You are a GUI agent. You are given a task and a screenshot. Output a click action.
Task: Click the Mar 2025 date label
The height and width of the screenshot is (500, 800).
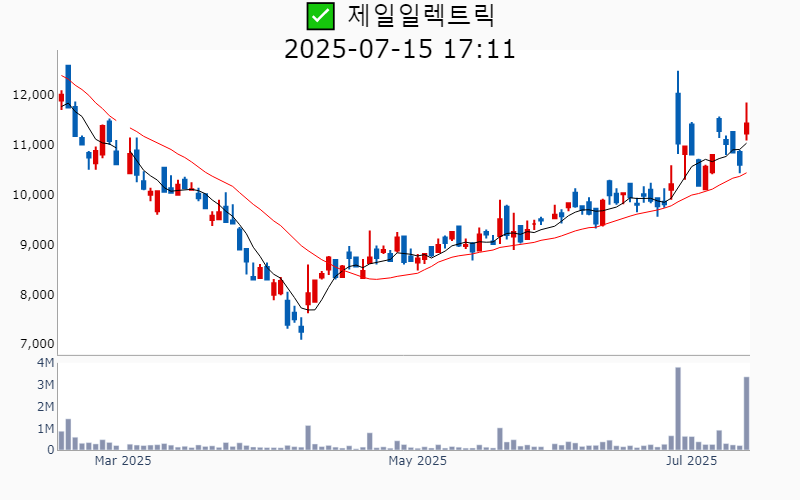pos(123,461)
